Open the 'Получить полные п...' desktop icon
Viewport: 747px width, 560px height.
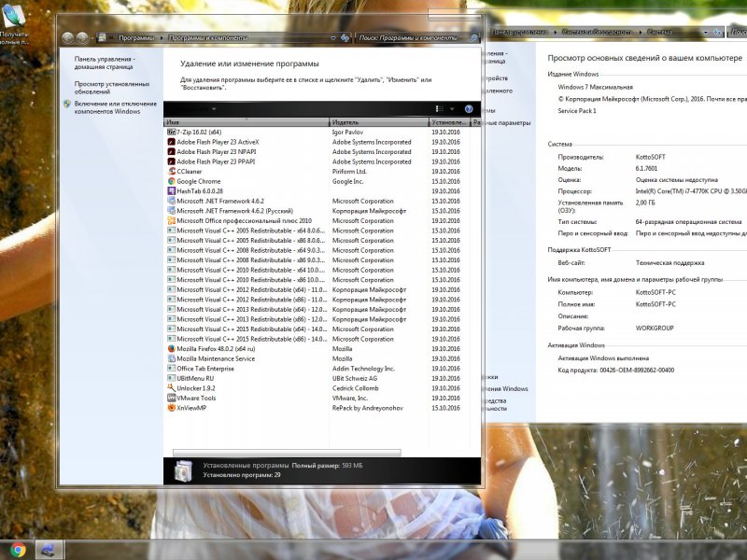[x=14, y=24]
